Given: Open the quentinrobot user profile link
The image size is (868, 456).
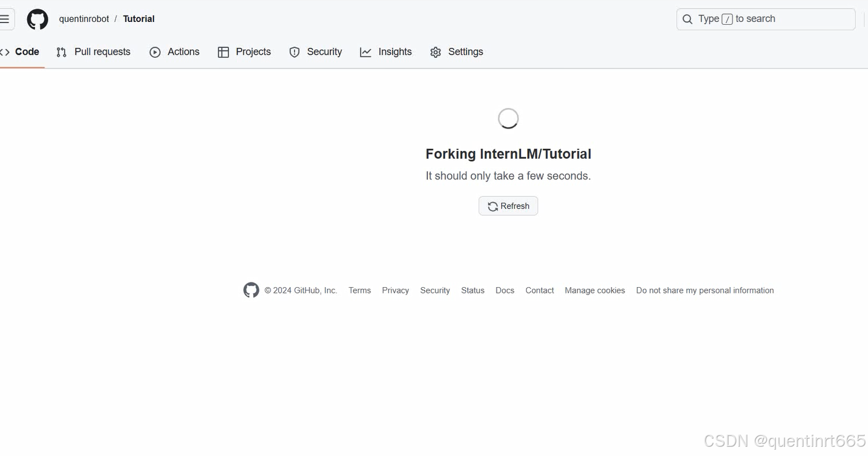Looking at the screenshot, I should (84, 19).
